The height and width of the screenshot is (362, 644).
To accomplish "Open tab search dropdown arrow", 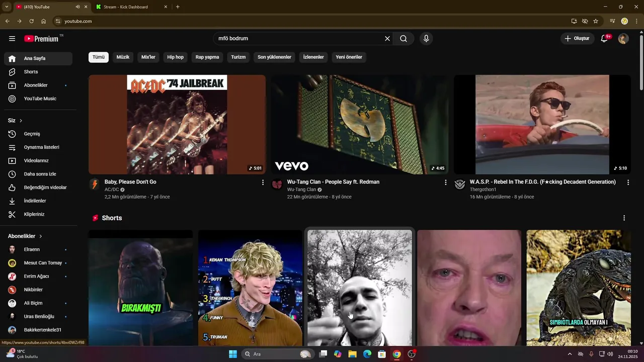I will click(x=7, y=7).
